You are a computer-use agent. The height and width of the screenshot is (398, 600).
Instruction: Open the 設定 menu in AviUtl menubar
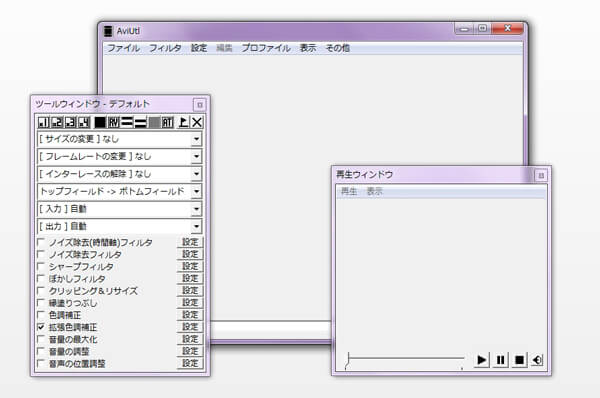point(199,48)
